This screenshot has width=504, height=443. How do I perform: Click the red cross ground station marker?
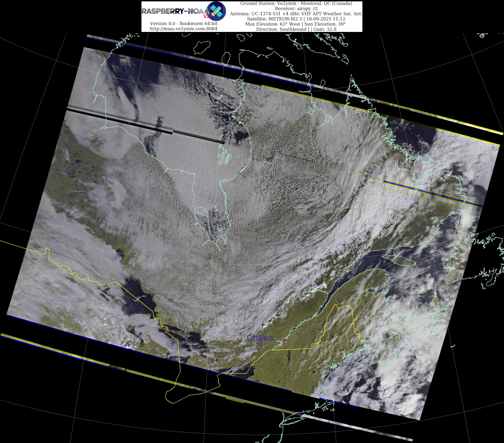285,340
